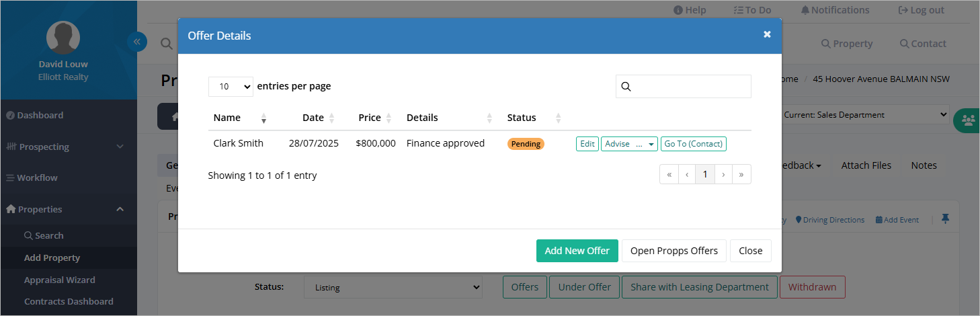Image resolution: width=980 pixels, height=316 pixels.
Task: Expand Prospecting sidebar menu
Action: (69, 147)
